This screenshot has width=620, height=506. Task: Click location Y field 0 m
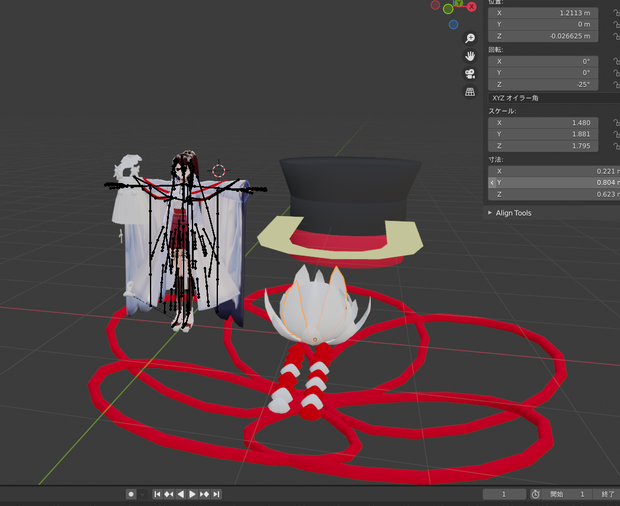[543, 25]
